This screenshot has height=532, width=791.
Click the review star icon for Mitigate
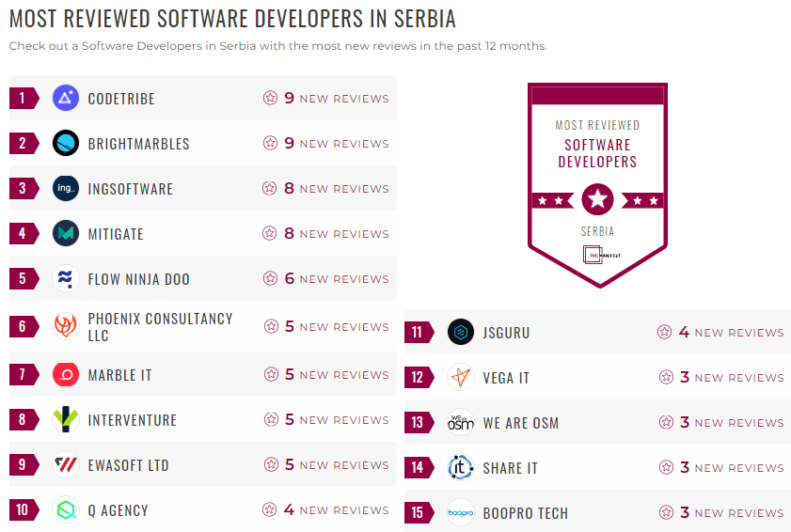270,233
